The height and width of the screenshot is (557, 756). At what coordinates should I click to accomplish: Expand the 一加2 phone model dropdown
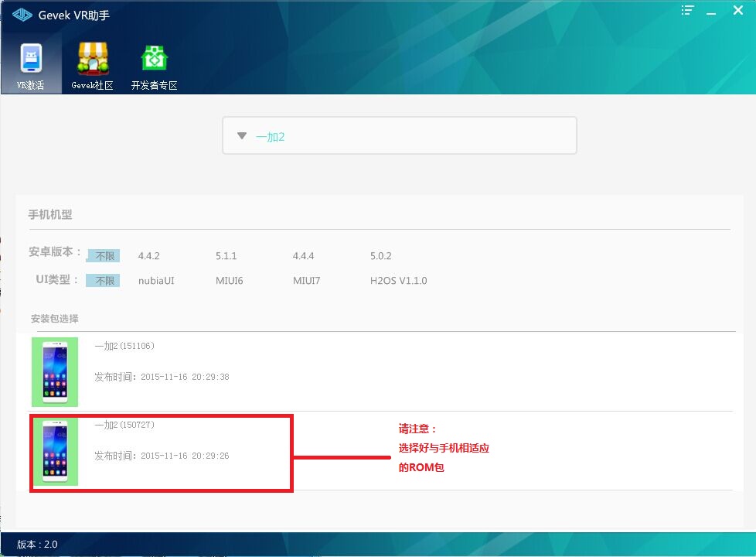pos(399,135)
